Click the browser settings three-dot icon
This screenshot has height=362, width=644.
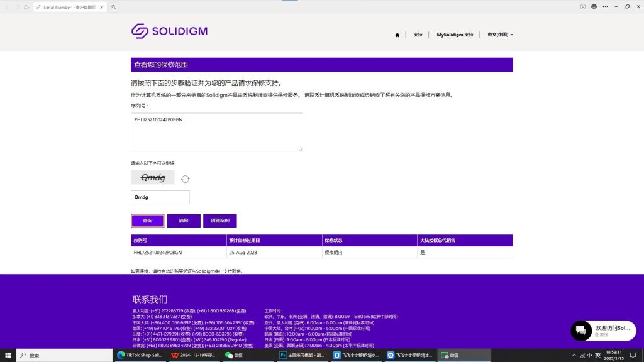click(x=604, y=7)
